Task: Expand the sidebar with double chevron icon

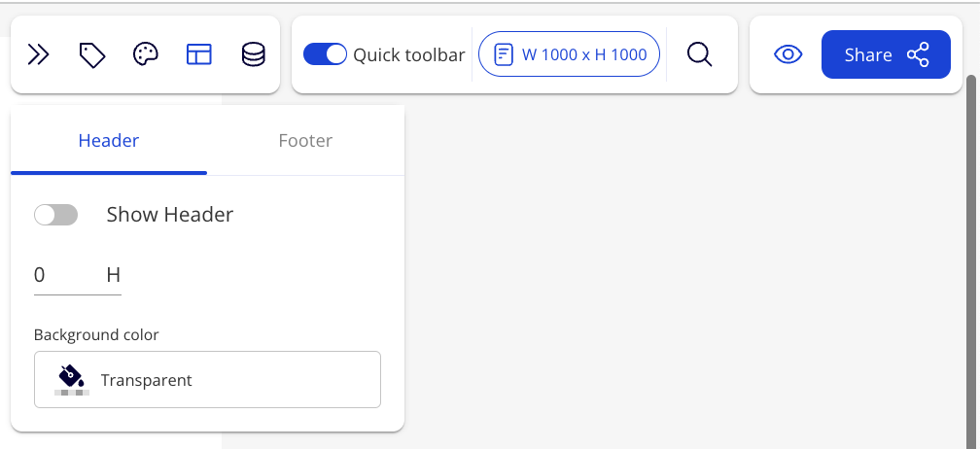Action: (39, 54)
